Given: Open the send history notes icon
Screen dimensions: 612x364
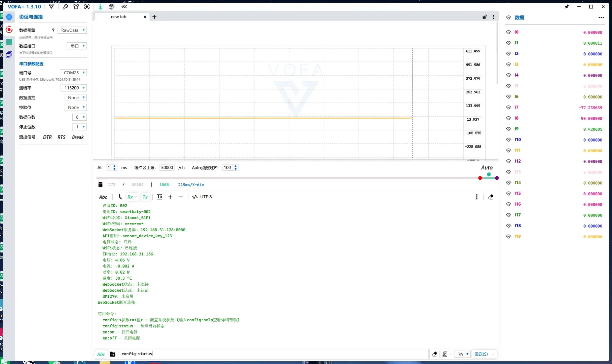Looking at the screenshot, I should click(445, 354).
